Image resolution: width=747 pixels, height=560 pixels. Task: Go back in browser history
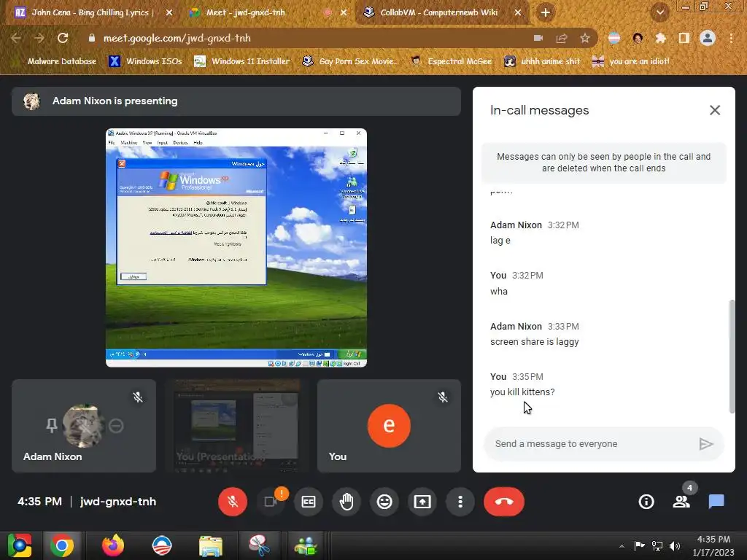coord(16,38)
